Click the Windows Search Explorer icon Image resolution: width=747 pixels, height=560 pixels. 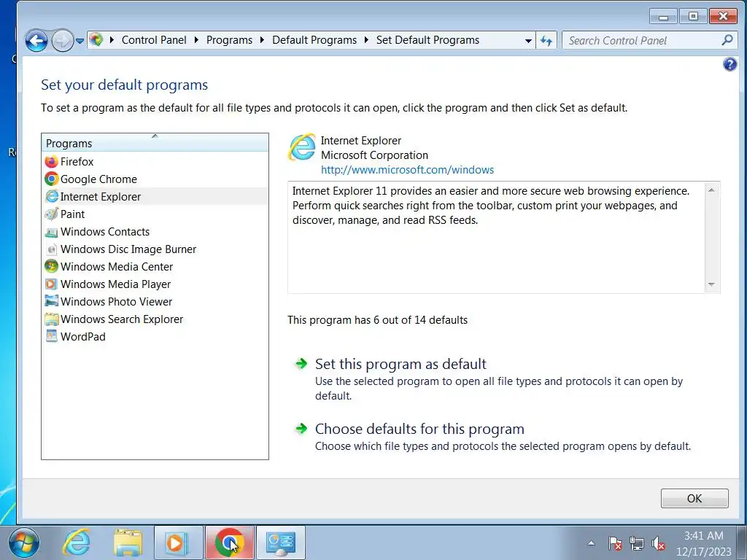pyautogui.click(x=52, y=319)
